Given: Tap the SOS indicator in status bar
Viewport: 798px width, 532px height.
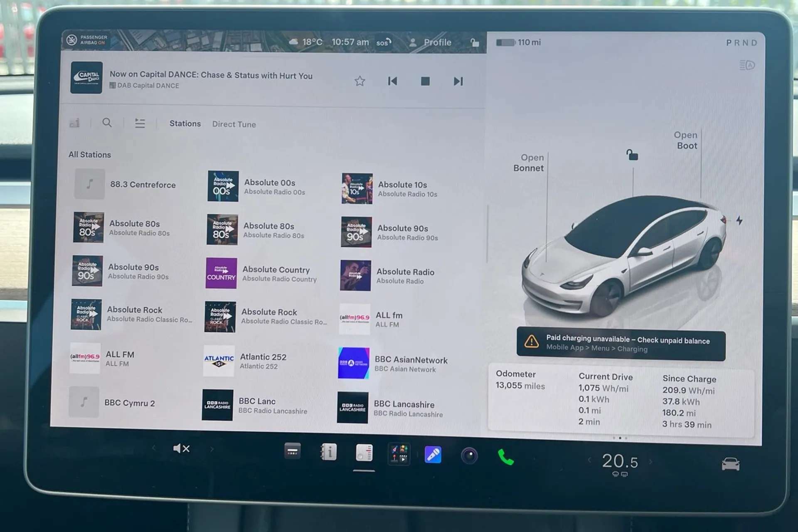Looking at the screenshot, I should tap(384, 42).
